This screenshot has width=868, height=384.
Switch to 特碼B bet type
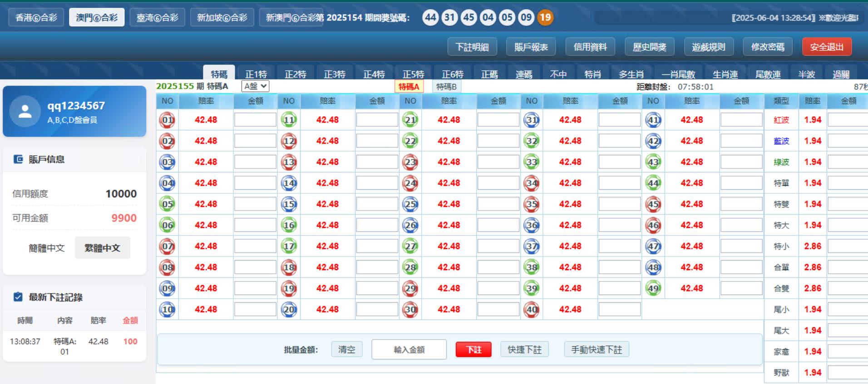pos(446,86)
